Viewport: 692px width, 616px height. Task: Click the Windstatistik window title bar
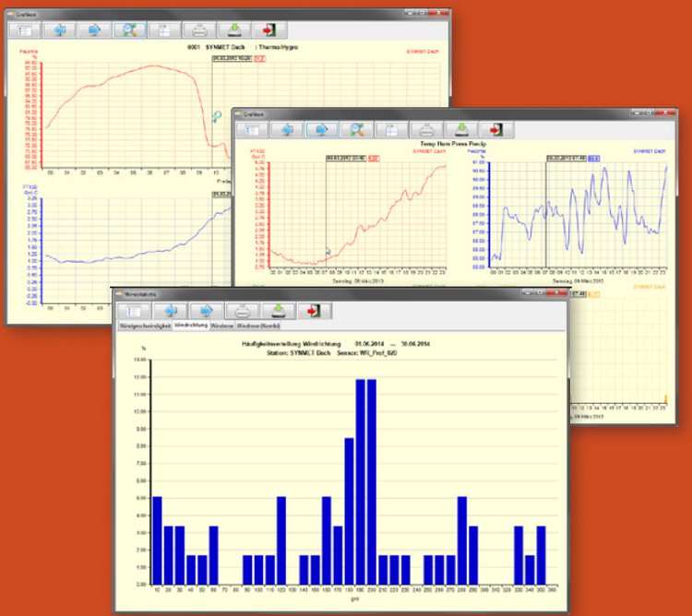click(323, 294)
